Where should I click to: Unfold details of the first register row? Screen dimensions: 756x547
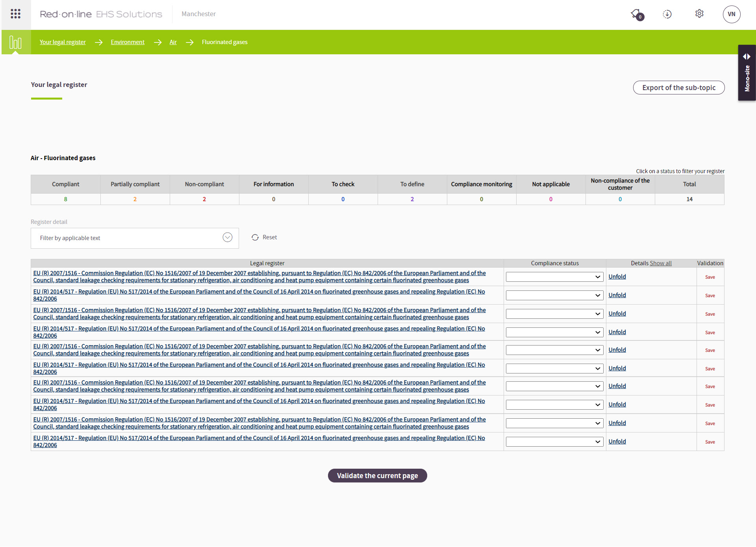point(617,277)
